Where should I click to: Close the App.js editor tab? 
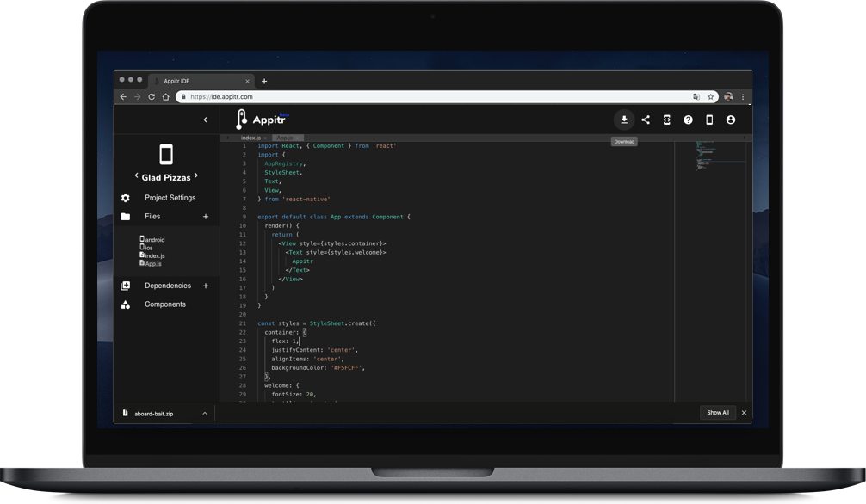pyautogui.click(x=297, y=138)
